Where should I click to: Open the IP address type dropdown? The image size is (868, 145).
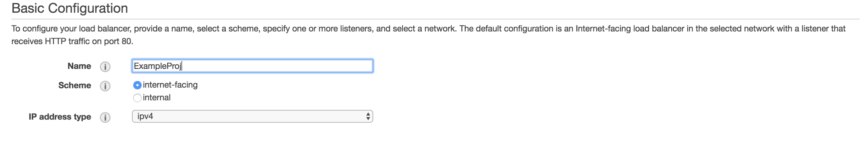pyautogui.click(x=252, y=116)
